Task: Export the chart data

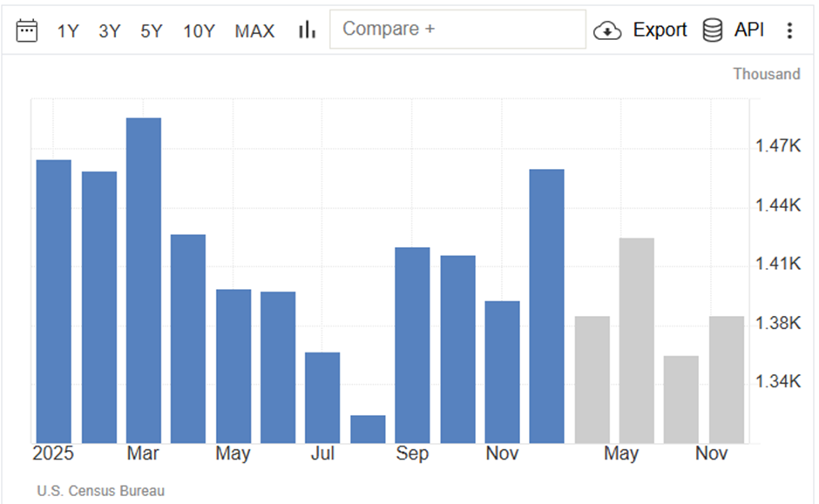Action: point(640,30)
